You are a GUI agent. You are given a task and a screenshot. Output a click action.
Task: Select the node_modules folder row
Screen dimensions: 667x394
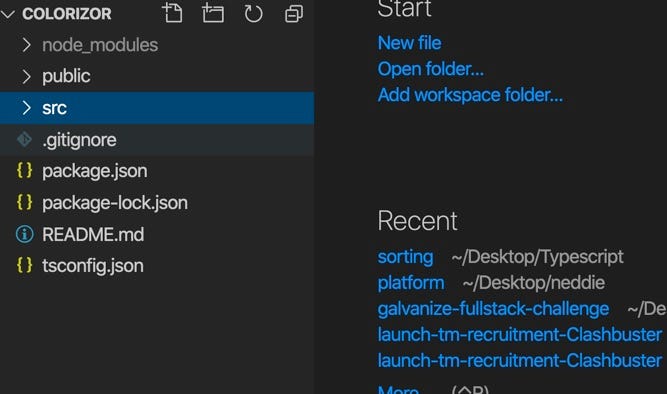(157, 45)
